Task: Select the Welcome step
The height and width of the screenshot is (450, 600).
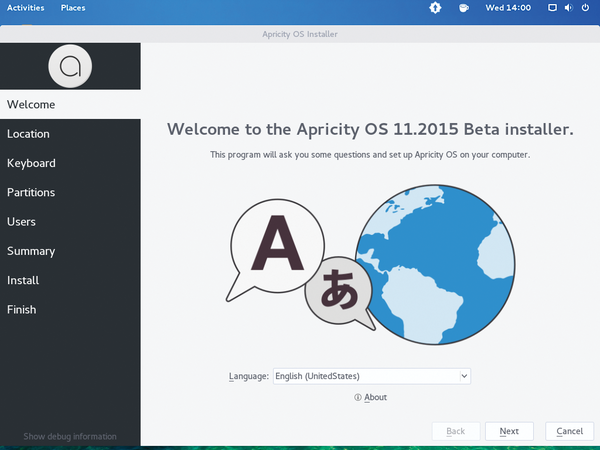Action: tap(70, 104)
